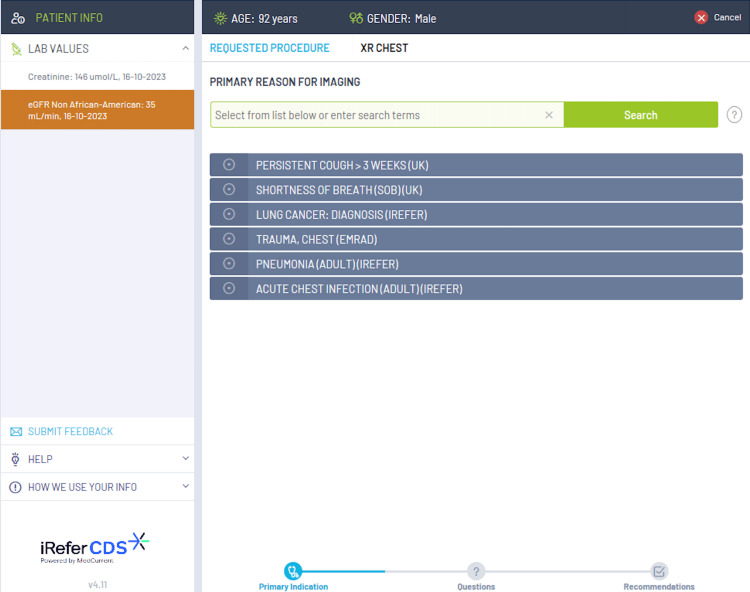Select Persistent Cough > 3 Weeks radio option
750x592 pixels.
pyautogui.click(x=229, y=165)
